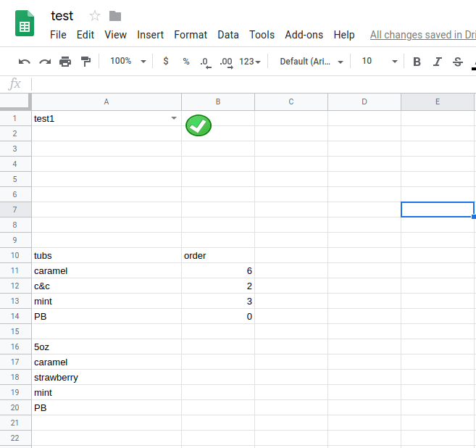The height and width of the screenshot is (448, 476).
Task: Click the Print icon
Action: tap(65, 62)
